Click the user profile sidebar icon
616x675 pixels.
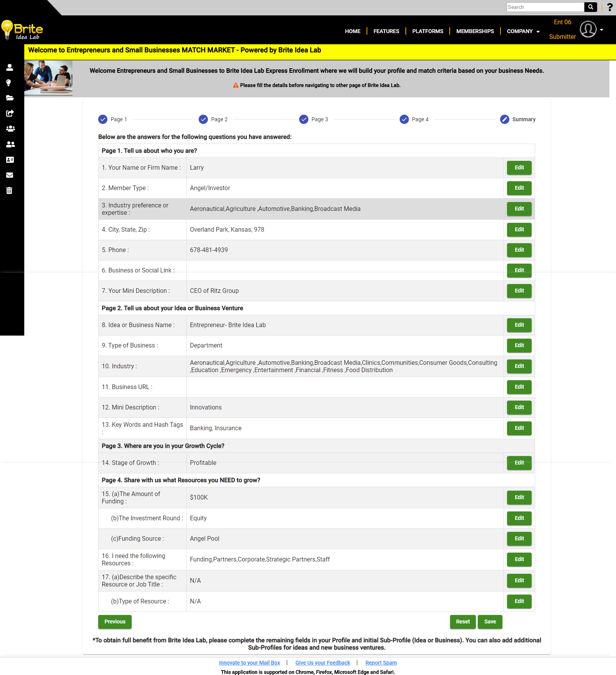(10, 67)
